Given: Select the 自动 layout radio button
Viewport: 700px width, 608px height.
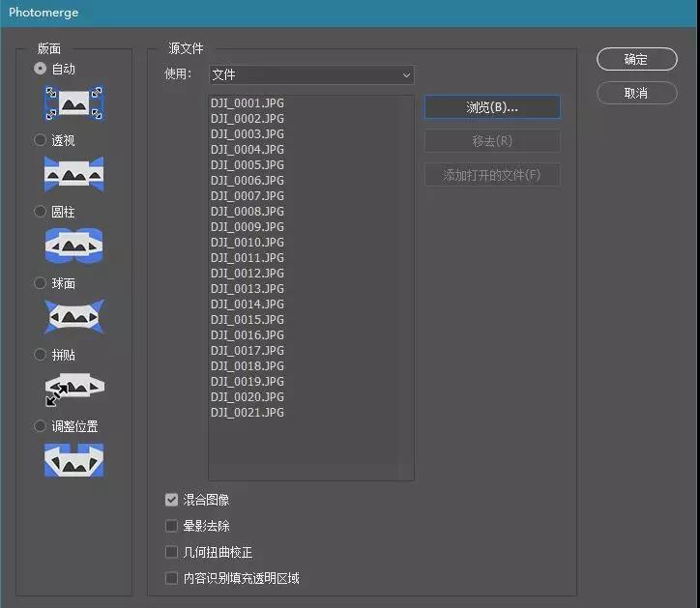Looking at the screenshot, I should (x=41, y=69).
